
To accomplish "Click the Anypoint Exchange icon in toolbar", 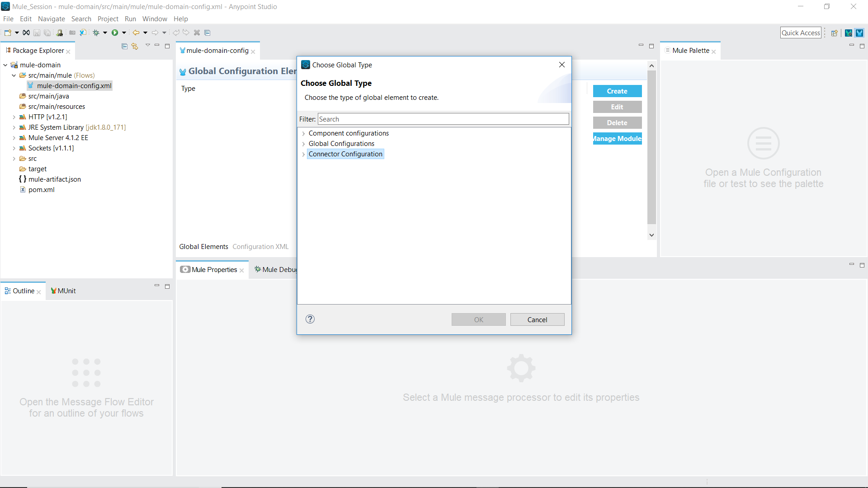I will 26,33.
